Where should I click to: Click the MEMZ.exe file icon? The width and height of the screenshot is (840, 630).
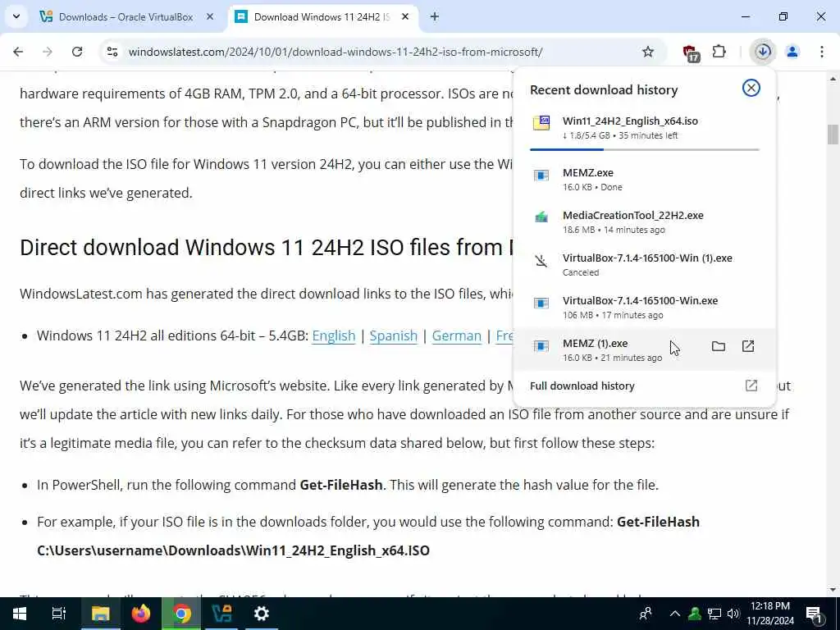541,176
